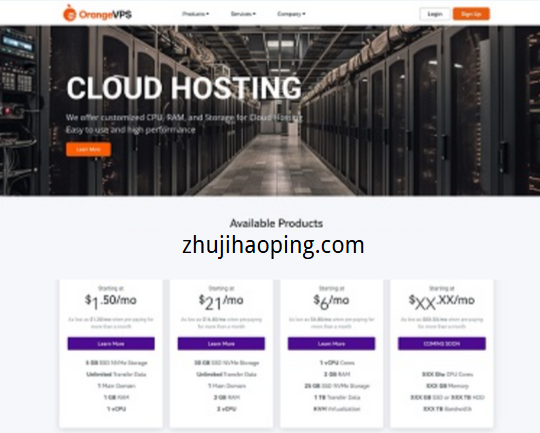Learn More on the $1.50/mo plan
The height and width of the screenshot is (433, 540).
(x=111, y=343)
